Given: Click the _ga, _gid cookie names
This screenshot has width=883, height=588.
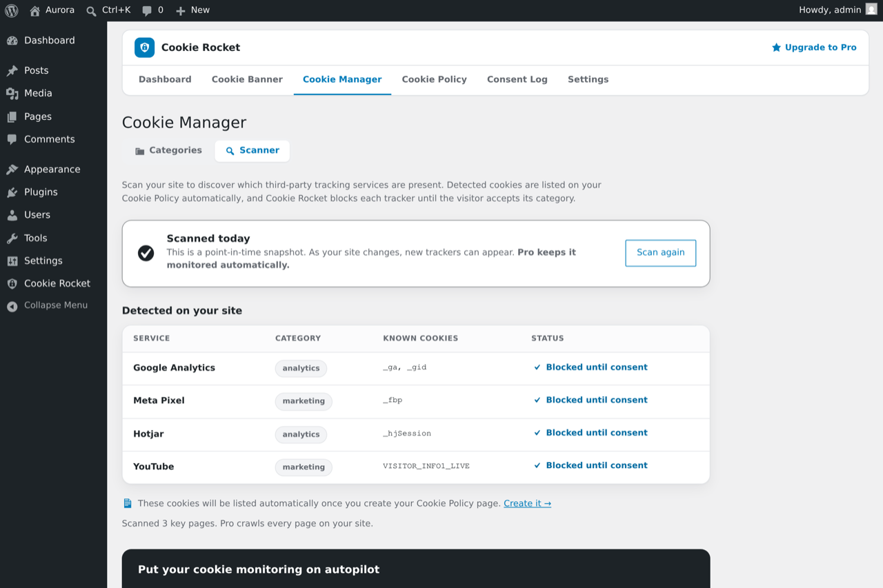Looking at the screenshot, I should pyautogui.click(x=405, y=367).
